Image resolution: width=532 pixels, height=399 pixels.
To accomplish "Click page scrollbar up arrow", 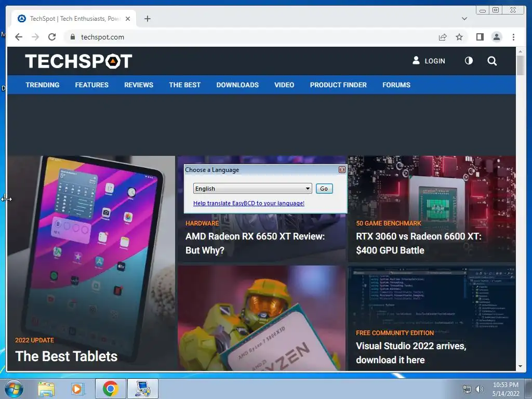I will pos(520,51).
